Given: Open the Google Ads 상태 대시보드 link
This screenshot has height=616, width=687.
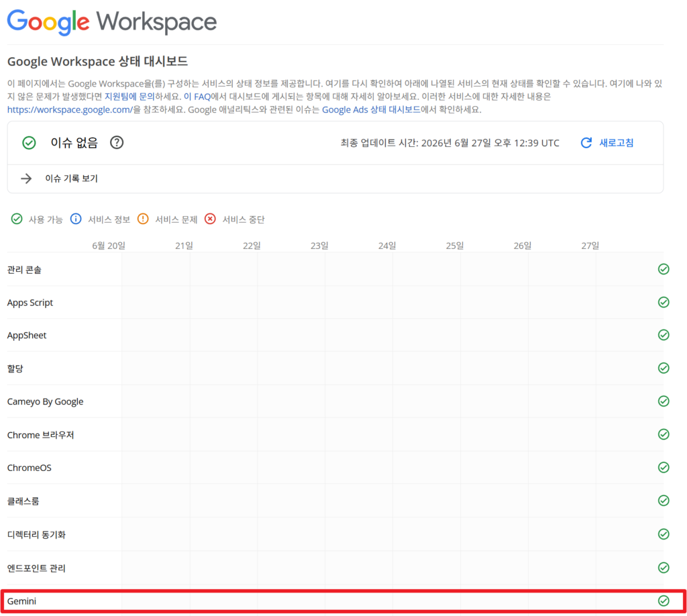Looking at the screenshot, I should (x=371, y=109).
